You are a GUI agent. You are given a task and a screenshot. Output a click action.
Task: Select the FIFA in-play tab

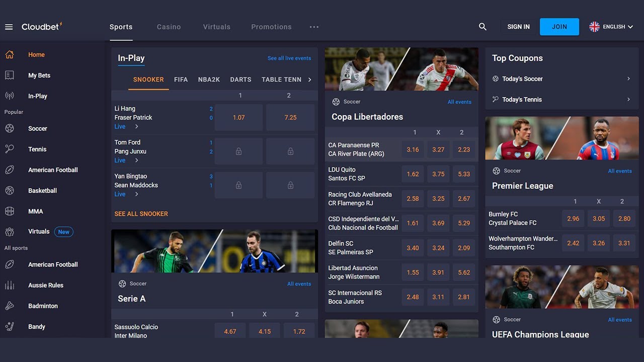click(181, 79)
